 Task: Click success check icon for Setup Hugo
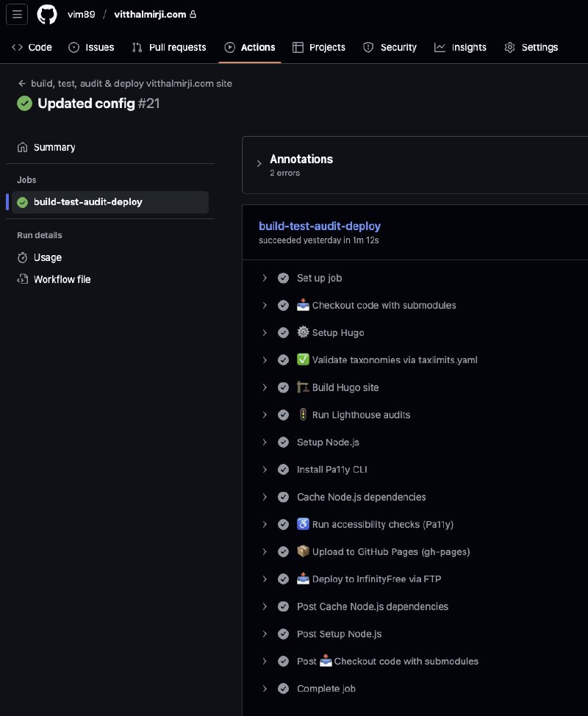283,333
